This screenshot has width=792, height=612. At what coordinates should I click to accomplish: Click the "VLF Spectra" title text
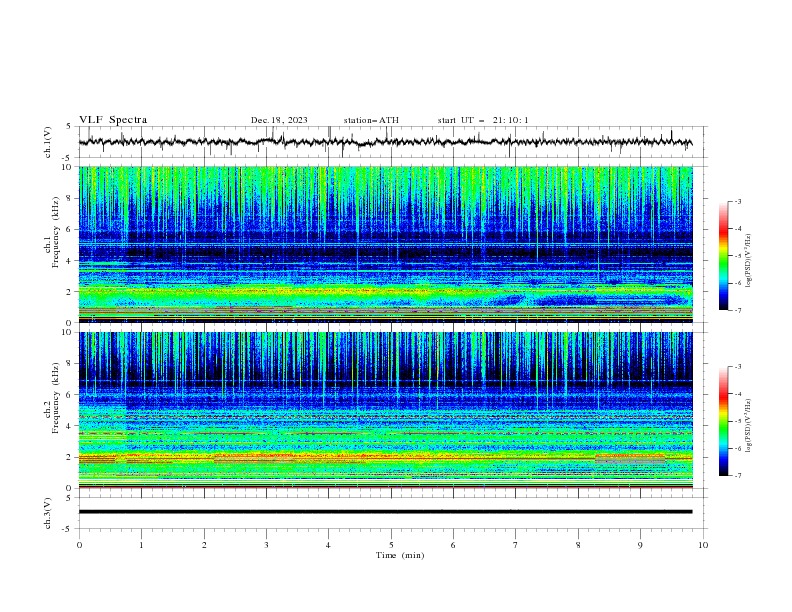pos(113,120)
